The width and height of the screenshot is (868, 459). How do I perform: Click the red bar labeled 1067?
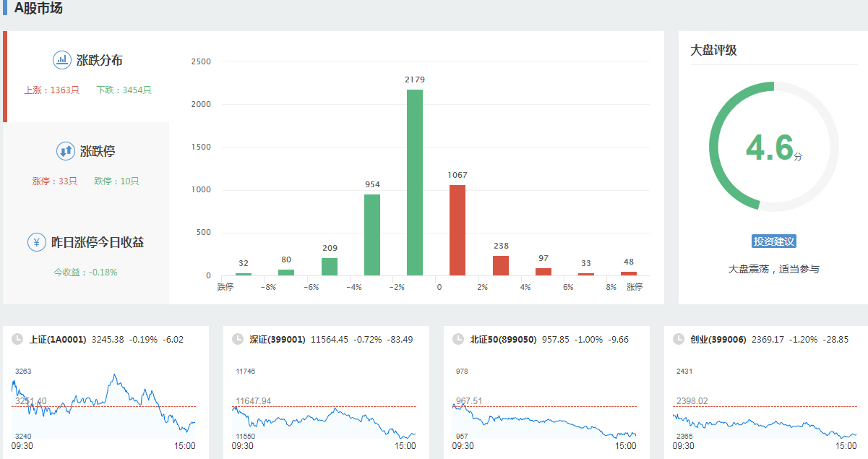click(457, 230)
